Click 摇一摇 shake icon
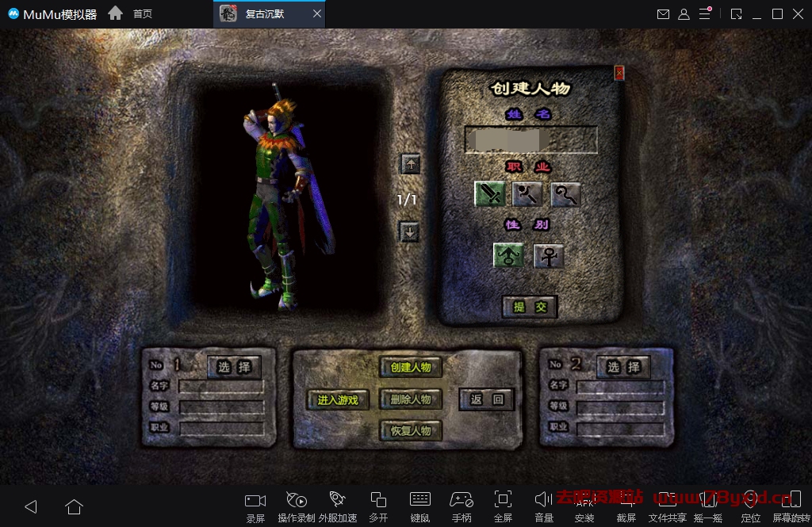Viewport: 812px width, 527px height. pos(708,507)
